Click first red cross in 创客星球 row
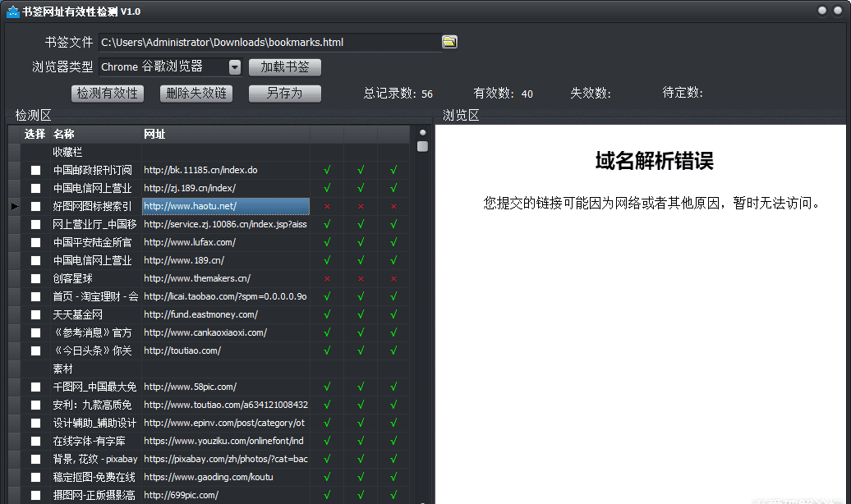 coord(327,279)
